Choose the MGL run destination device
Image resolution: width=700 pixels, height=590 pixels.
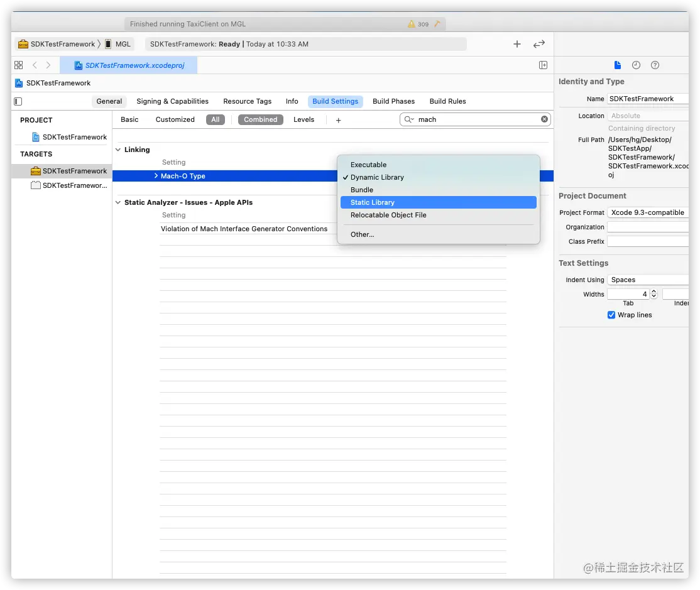[118, 44]
